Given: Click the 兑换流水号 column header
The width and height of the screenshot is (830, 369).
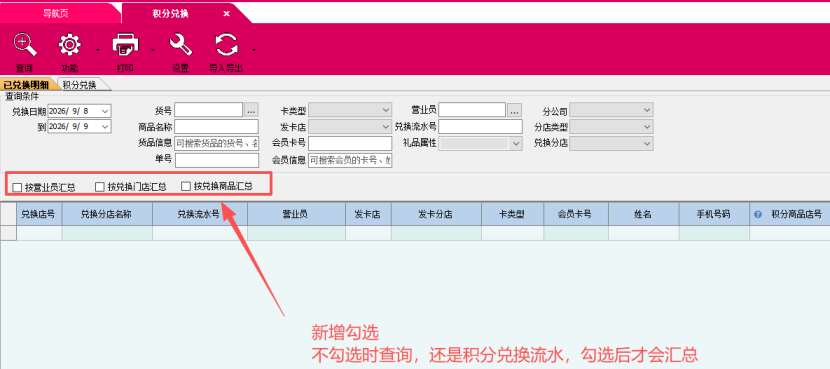Looking at the screenshot, I should 200,214.
